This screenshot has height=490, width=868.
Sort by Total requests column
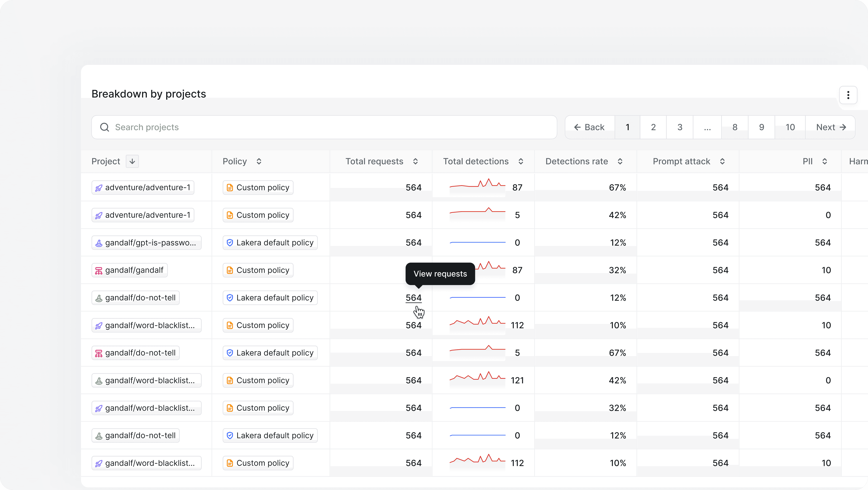(x=415, y=161)
